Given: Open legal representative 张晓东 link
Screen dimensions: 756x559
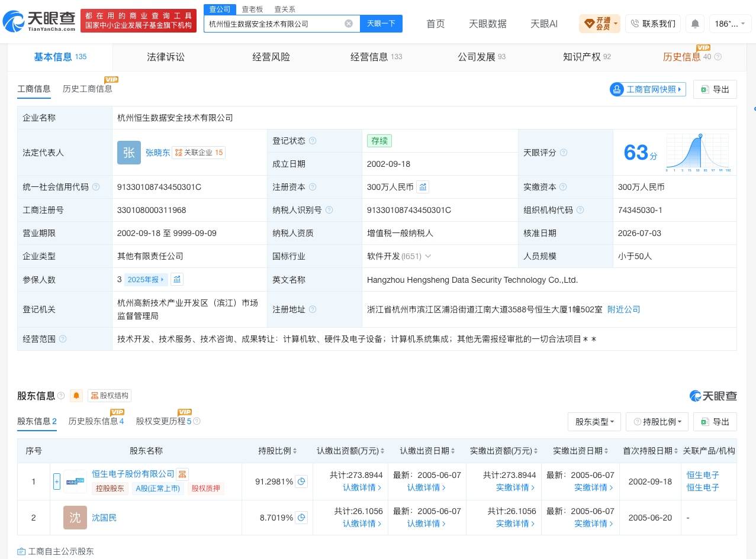Looking at the screenshot, I should [x=157, y=153].
